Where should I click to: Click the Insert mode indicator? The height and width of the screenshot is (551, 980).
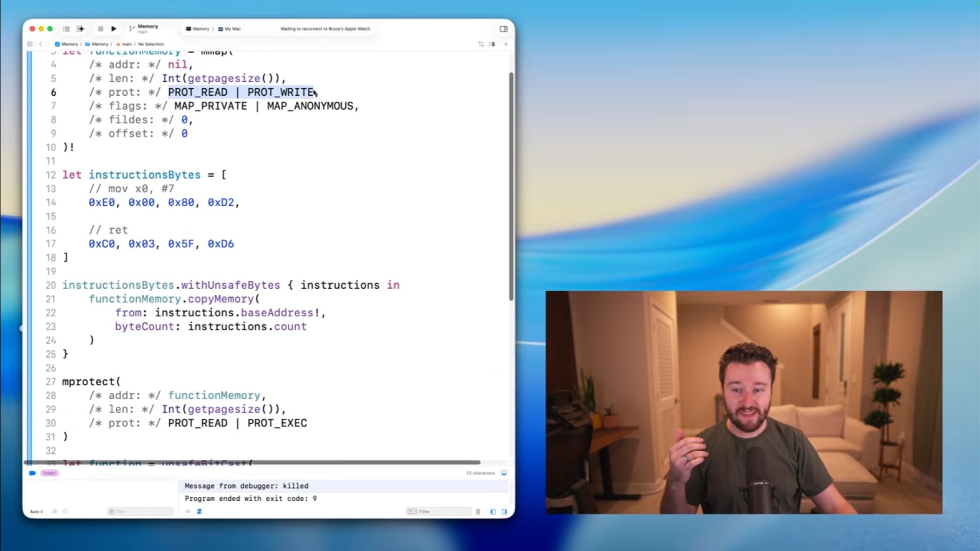coord(50,473)
